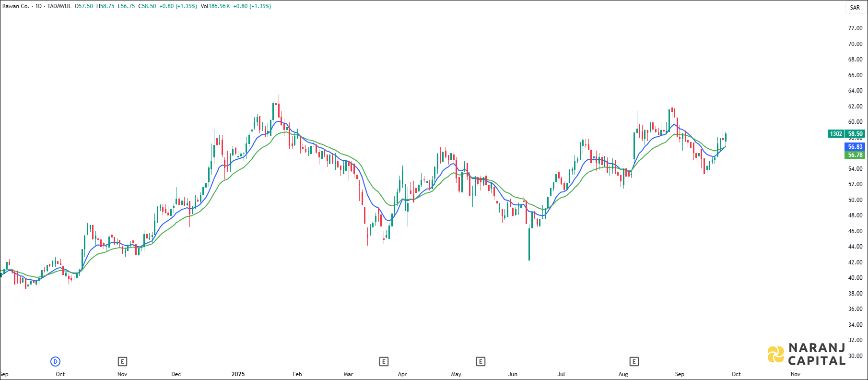Image resolution: width=868 pixels, height=380 pixels.
Task: Click the Apr label on time axis
Action: click(x=402, y=374)
